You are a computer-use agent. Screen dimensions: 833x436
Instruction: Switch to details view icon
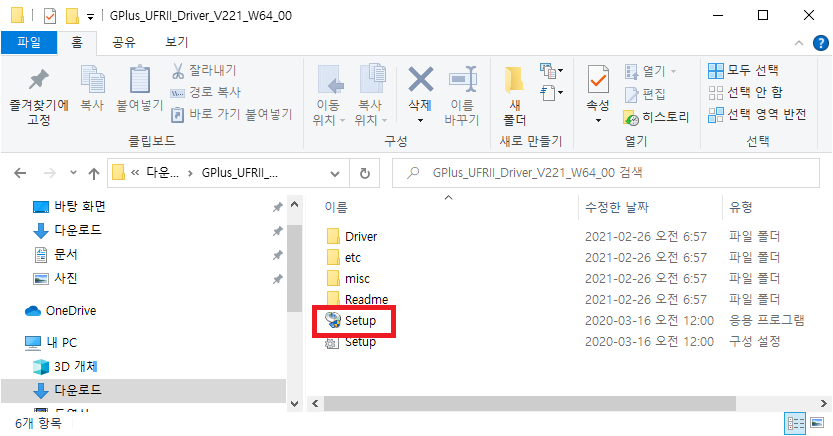795,423
